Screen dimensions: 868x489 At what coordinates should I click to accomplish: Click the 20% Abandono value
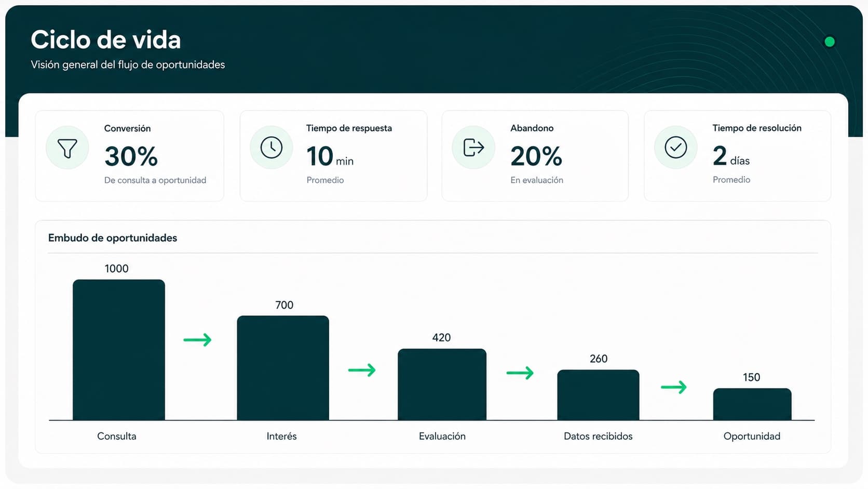(536, 156)
